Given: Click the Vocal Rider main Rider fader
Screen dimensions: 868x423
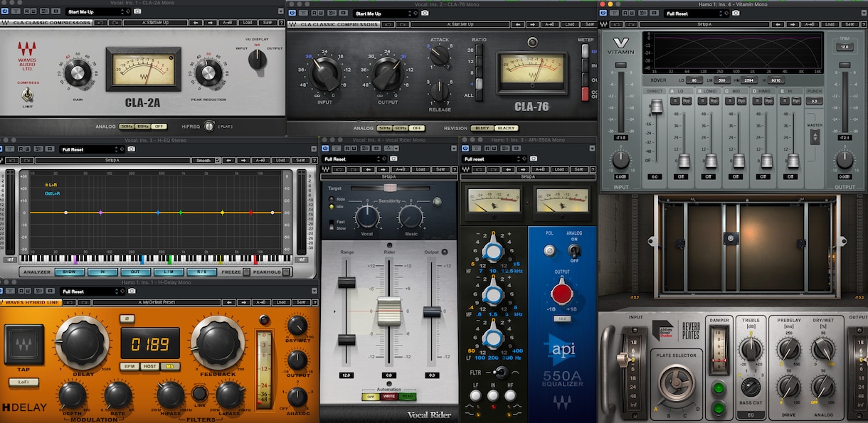Looking at the screenshot, I should point(389,311).
